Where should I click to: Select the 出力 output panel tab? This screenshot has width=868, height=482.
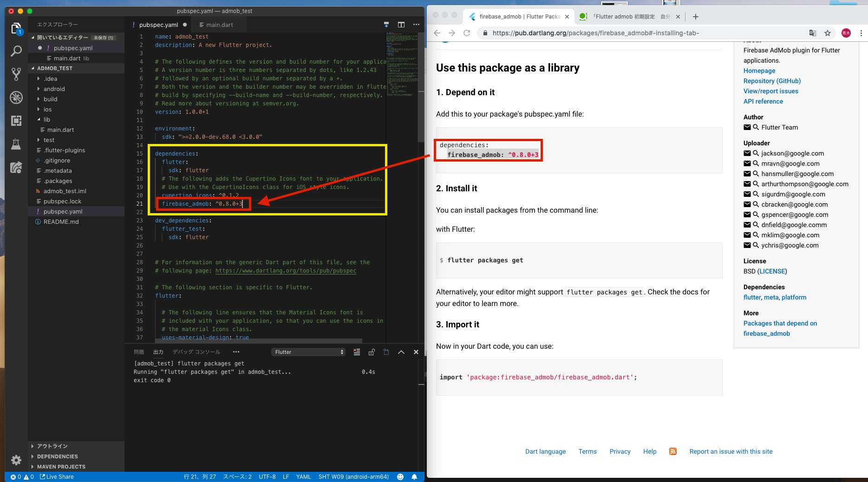point(158,352)
